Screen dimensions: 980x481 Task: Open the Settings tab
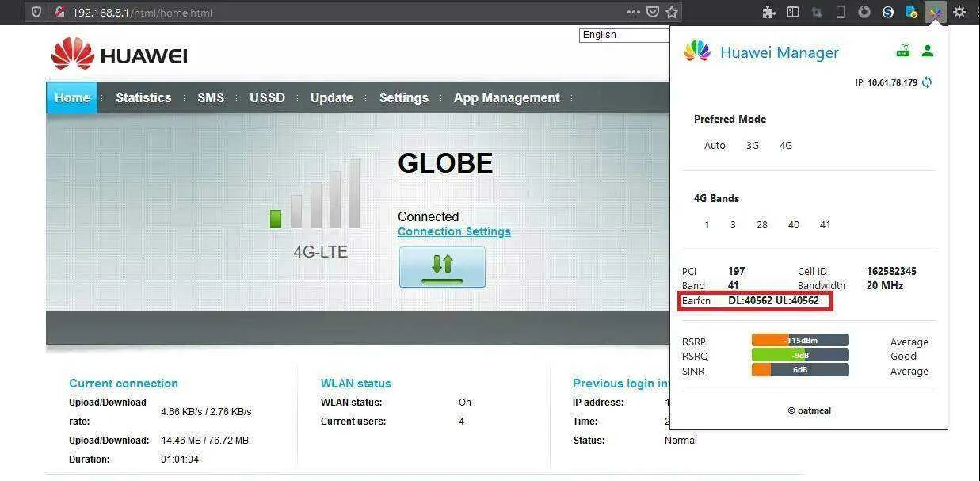[x=403, y=97]
